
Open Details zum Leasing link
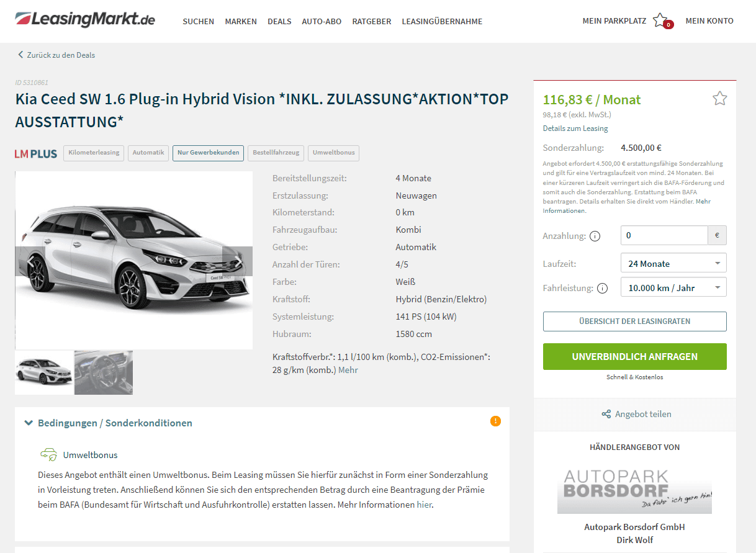575,128
